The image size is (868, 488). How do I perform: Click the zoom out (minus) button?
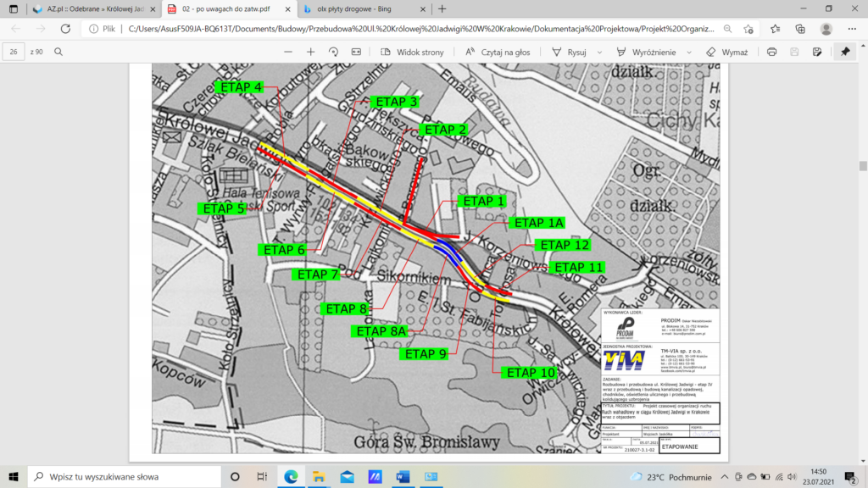tap(288, 52)
